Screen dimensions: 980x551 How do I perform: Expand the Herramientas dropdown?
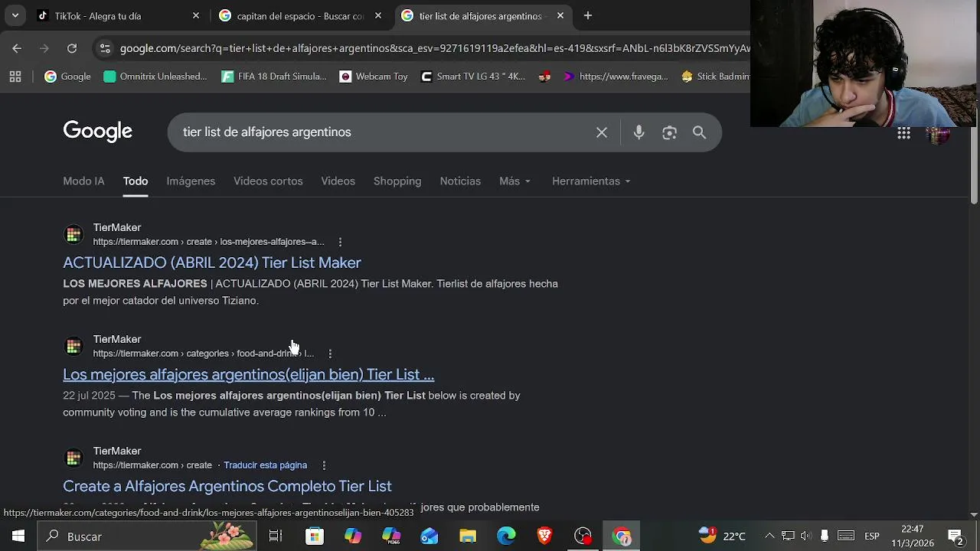click(x=591, y=181)
